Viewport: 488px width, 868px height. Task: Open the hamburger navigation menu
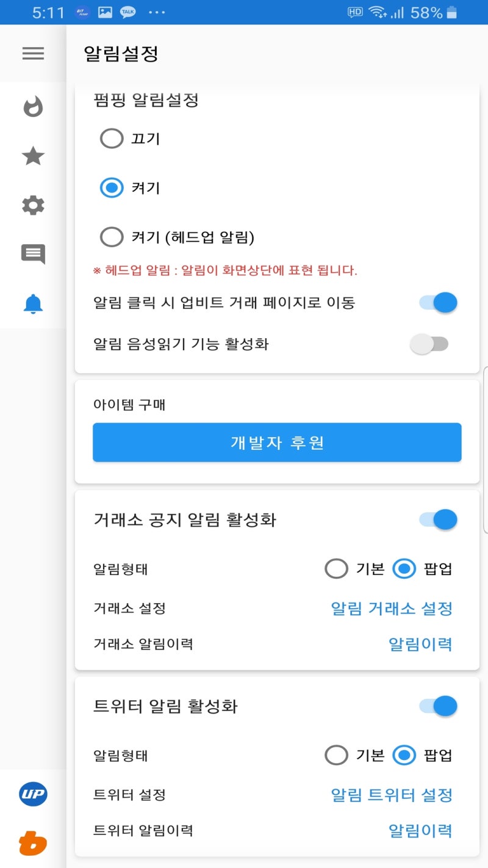point(32,54)
